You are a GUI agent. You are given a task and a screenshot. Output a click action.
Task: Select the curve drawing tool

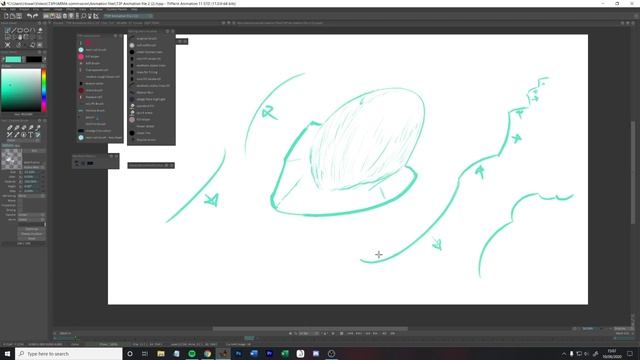point(33,30)
